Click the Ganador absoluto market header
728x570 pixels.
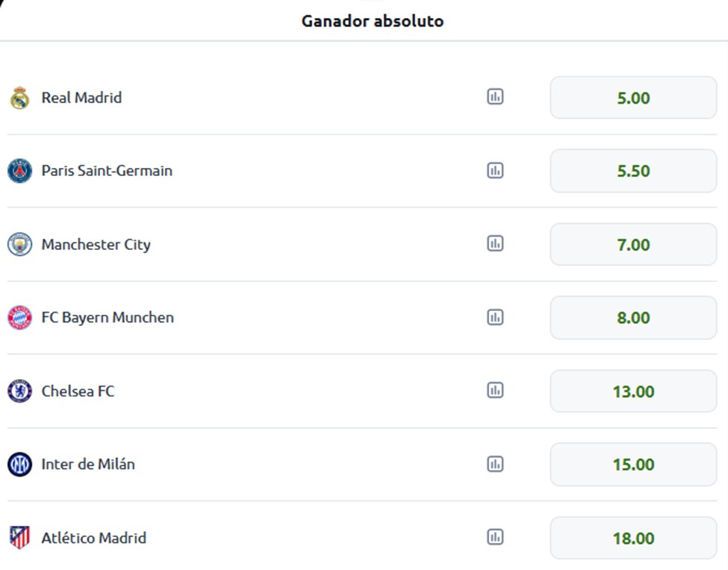pos(373,21)
